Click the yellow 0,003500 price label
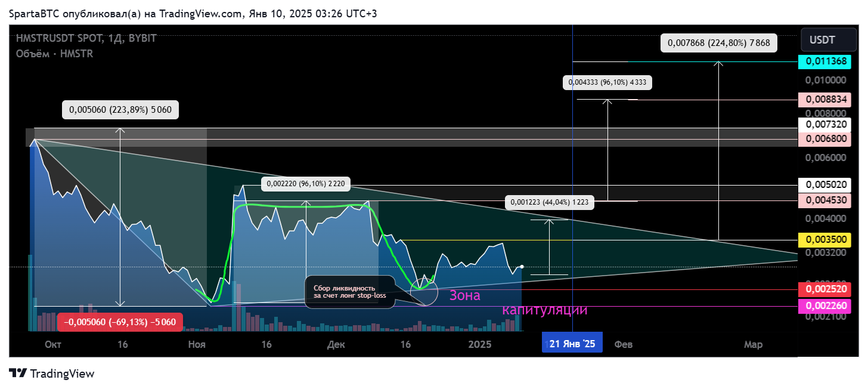 click(826, 240)
